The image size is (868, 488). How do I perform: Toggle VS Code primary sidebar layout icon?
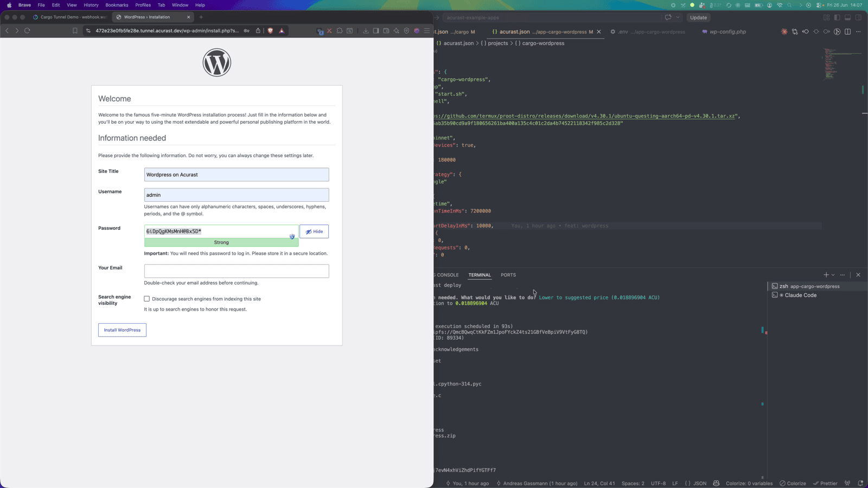click(x=837, y=17)
